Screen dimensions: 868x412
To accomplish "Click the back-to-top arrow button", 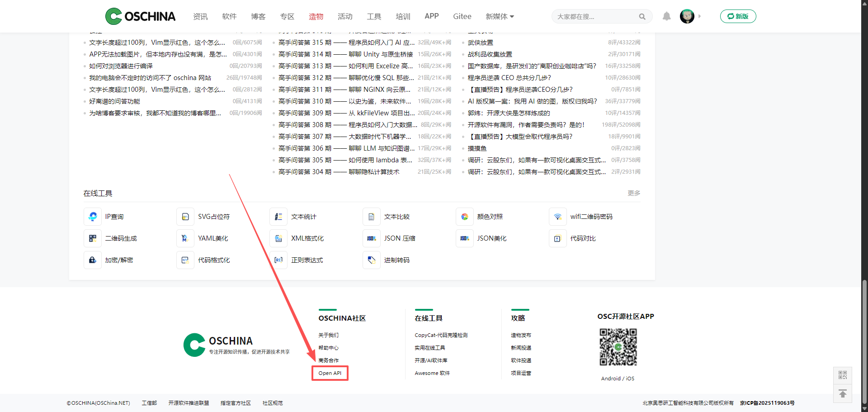I will click(x=842, y=393).
